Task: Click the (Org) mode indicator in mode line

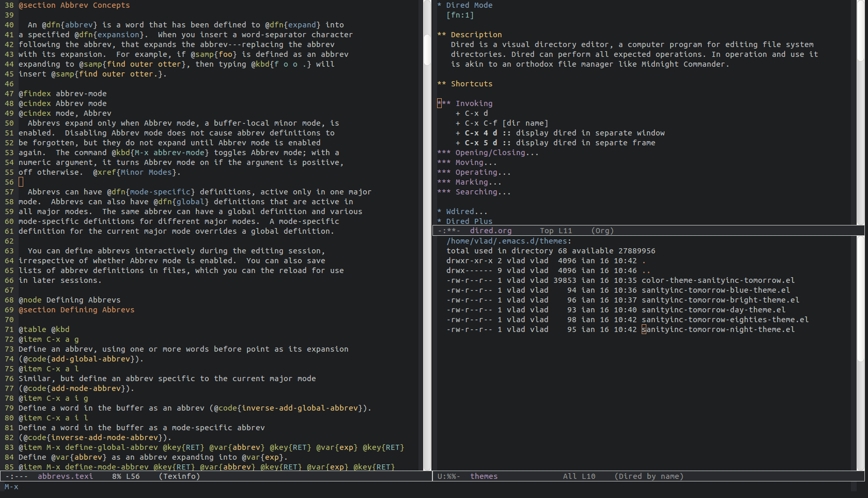Action: coord(602,231)
